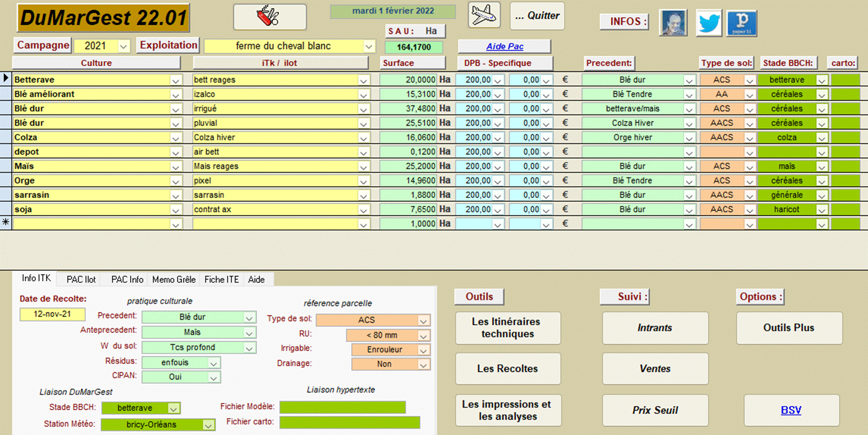Select the new record asterisk row marker
Image resolution: width=868 pixels, height=435 pixels.
click(6, 222)
